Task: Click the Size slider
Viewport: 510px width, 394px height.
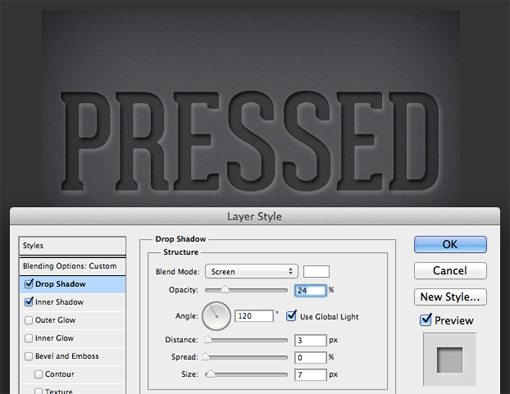Action: pos(246,375)
